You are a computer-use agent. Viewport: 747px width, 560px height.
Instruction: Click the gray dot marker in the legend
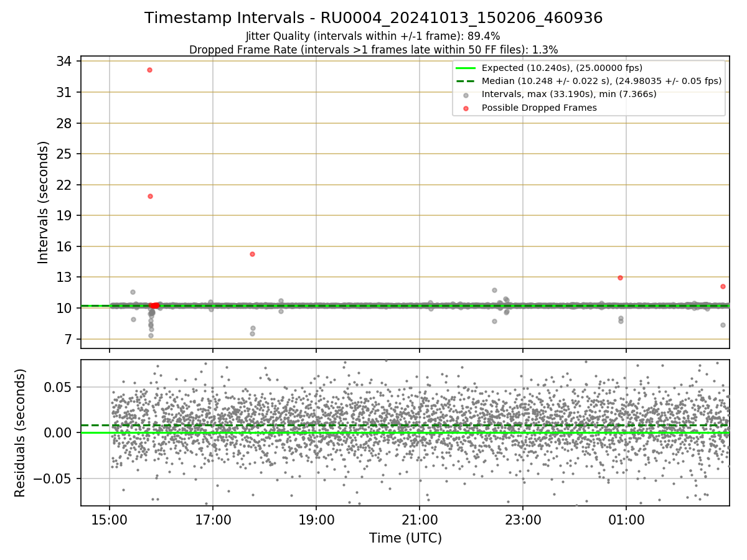[x=466, y=95]
